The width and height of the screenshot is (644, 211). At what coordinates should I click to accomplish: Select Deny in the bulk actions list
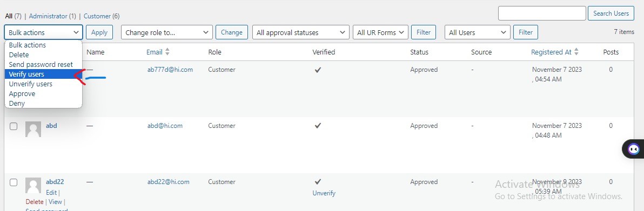click(44, 104)
